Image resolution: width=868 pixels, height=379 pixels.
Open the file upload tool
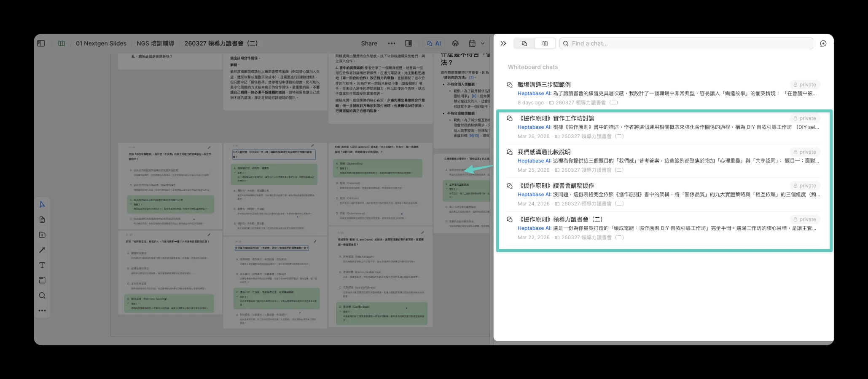tap(42, 235)
